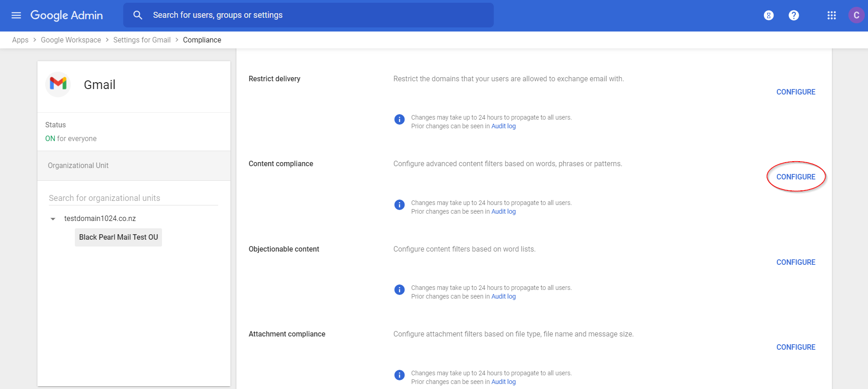Select testdomain1024.co.nz organizational unit
The height and width of the screenshot is (389, 868).
[100, 219]
